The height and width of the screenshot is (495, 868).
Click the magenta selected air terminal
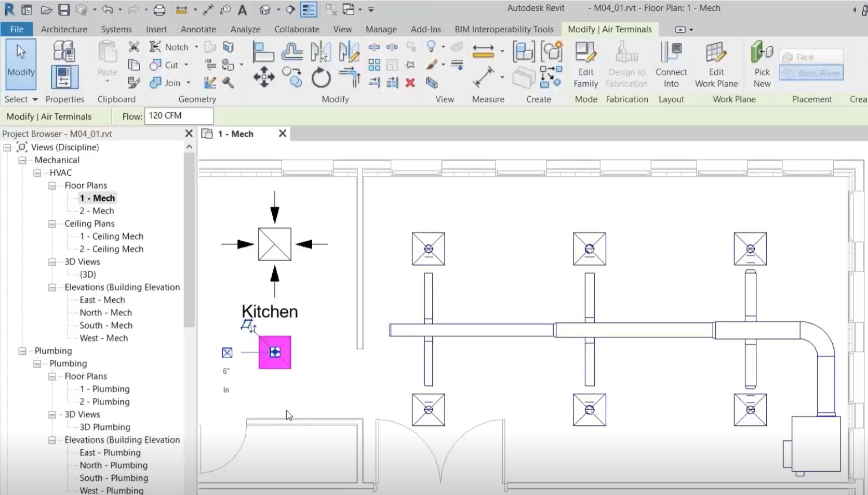point(275,353)
